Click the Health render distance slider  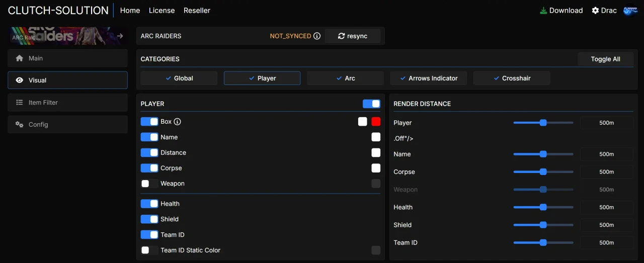pos(543,207)
